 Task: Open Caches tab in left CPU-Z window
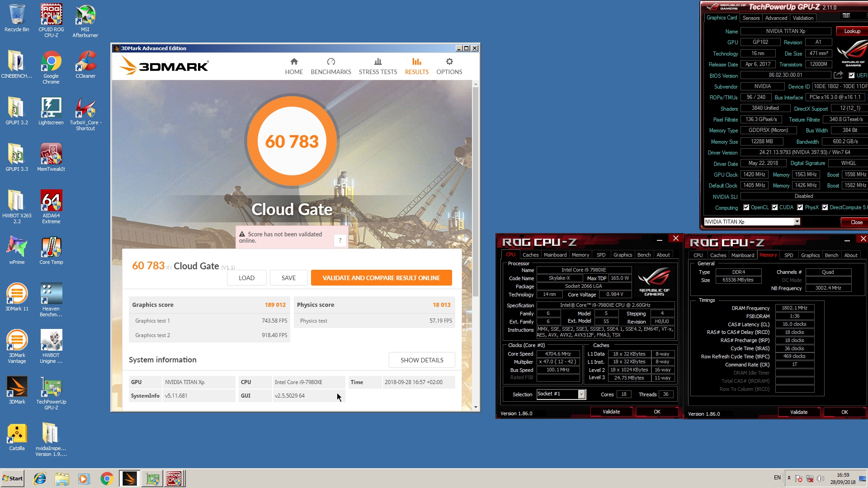530,255
